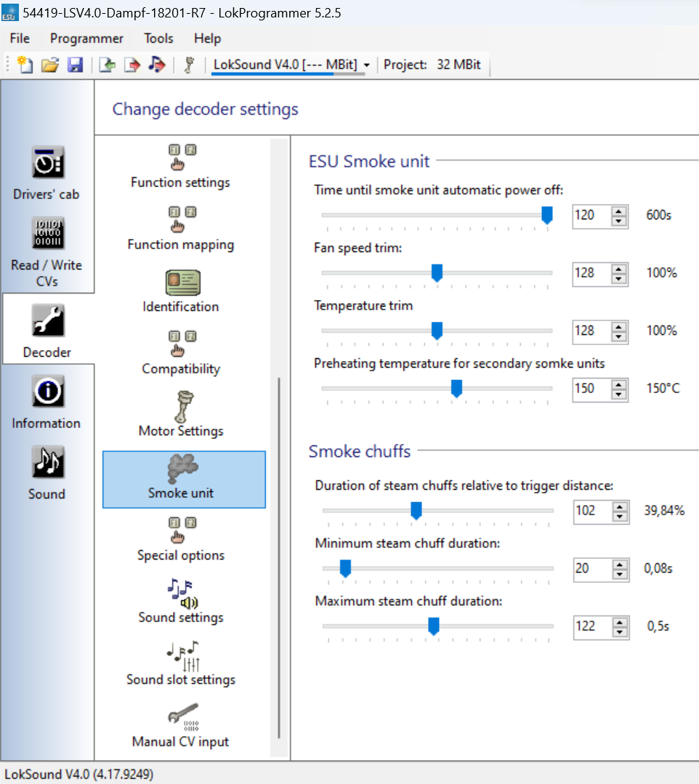Click the open folder toolbar icon
Viewport: 699px width, 784px height.
pos(50,65)
